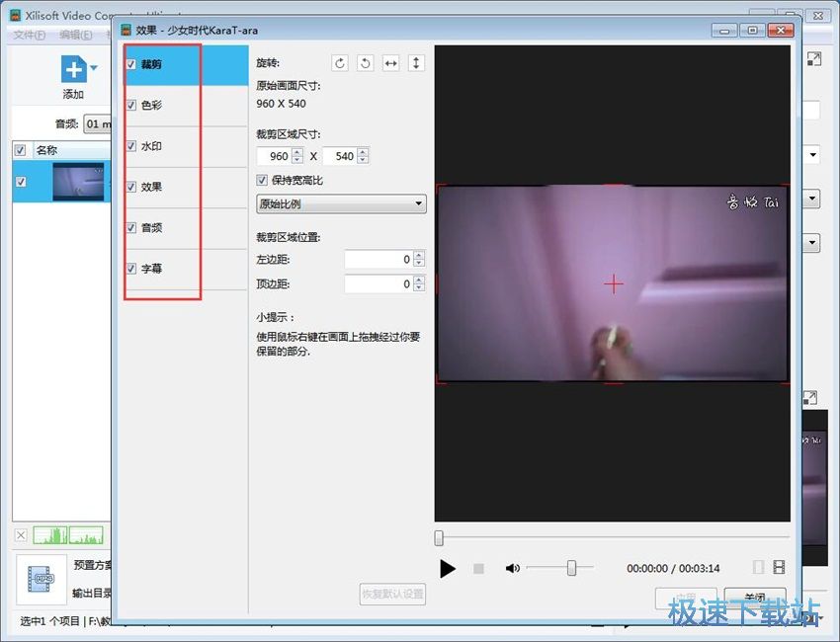Increase crop height with up spinner
The width and height of the screenshot is (840, 642).
point(364,151)
